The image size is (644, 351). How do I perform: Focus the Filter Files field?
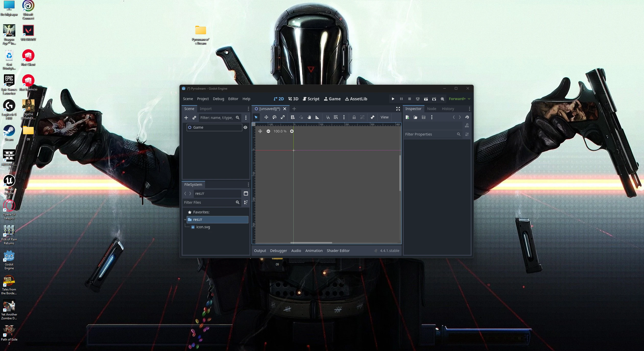point(212,202)
